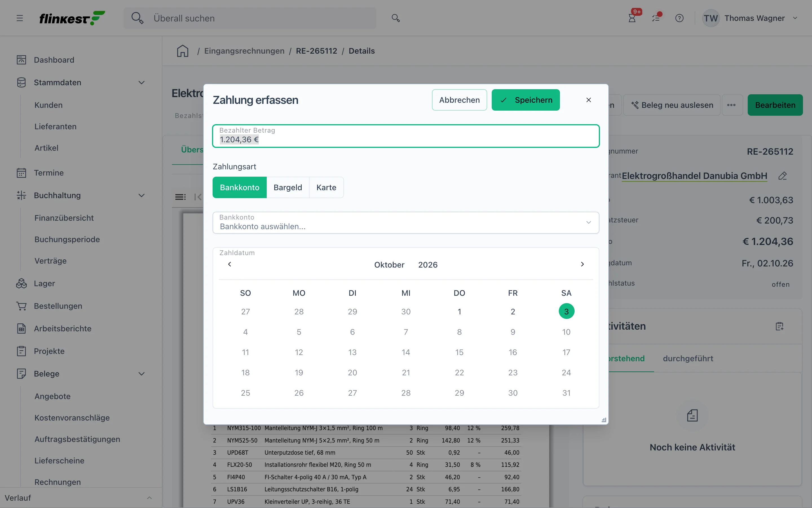Go to home via breadcrumb house icon
The image size is (812, 508).
(182, 51)
